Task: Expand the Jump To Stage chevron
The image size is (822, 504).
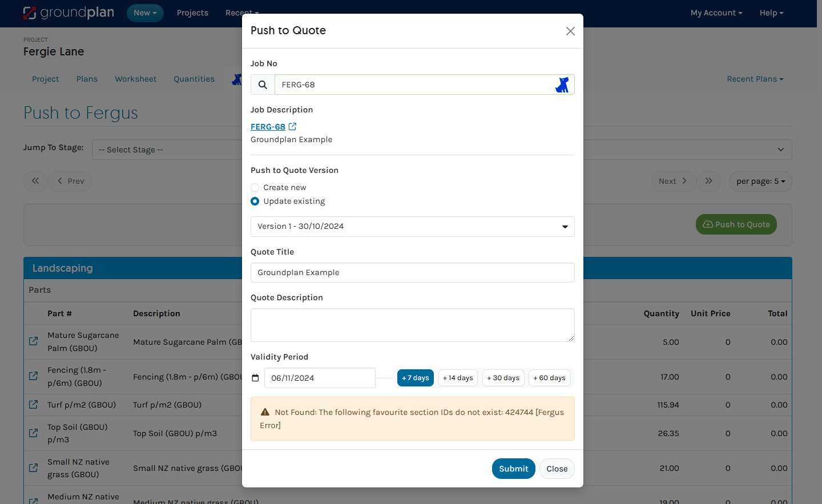Action: [x=781, y=150]
